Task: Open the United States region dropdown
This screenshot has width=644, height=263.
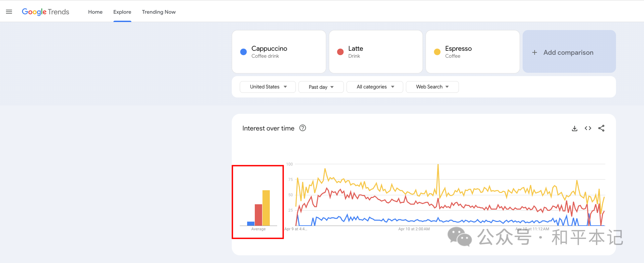Action: pyautogui.click(x=268, y=87)
